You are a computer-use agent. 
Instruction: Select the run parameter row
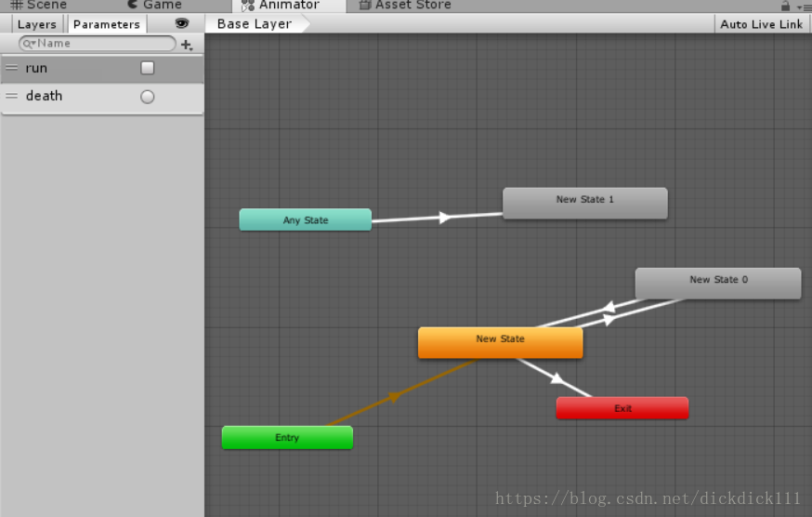point(102,69)
